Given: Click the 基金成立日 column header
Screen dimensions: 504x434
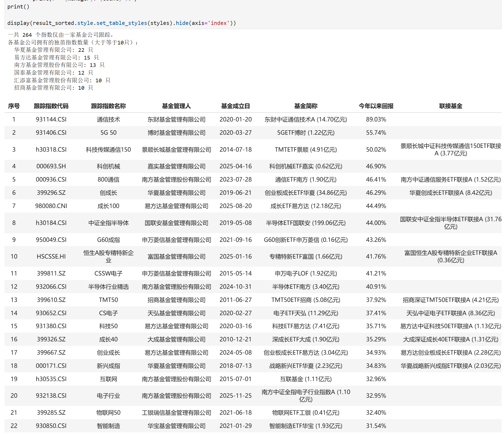Looking at the screenshot, I should point(235,106).
